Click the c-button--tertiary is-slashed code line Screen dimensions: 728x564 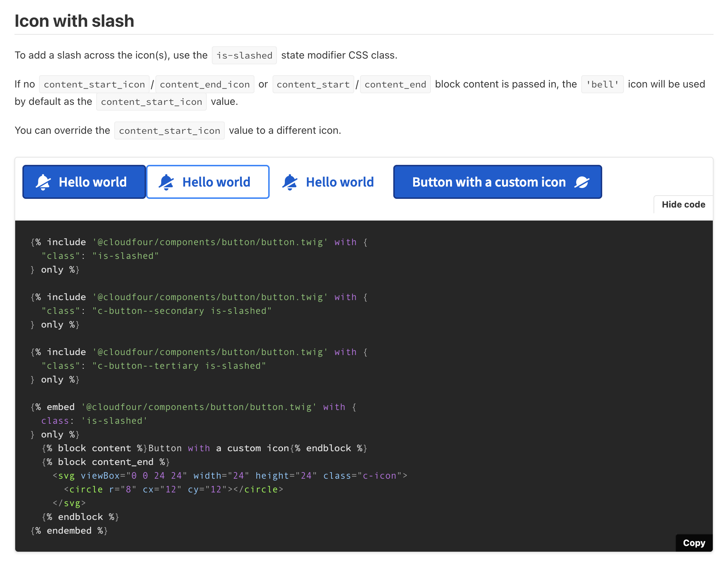pos(153,366)
